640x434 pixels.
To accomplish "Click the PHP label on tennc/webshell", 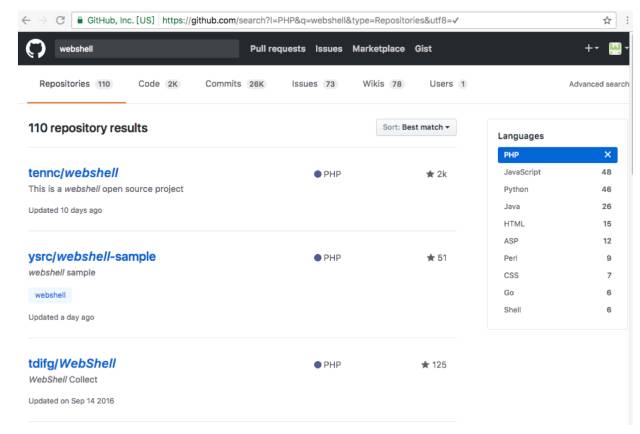I will coord(327,174).
